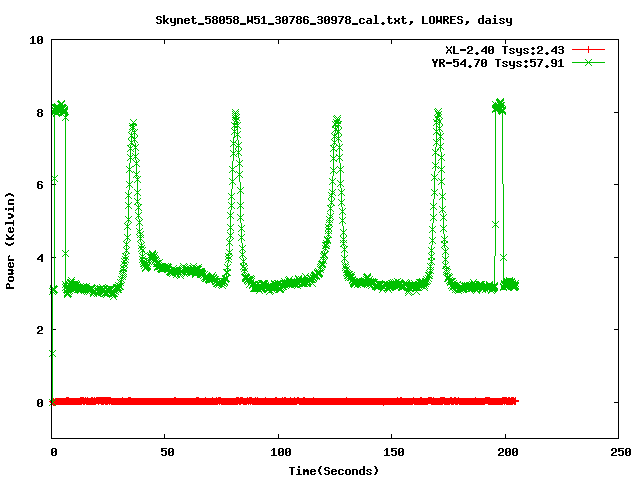
Task: Click the Time(Seconds) x-axis label
Action: pyautogui.click(x=333, y=471)
